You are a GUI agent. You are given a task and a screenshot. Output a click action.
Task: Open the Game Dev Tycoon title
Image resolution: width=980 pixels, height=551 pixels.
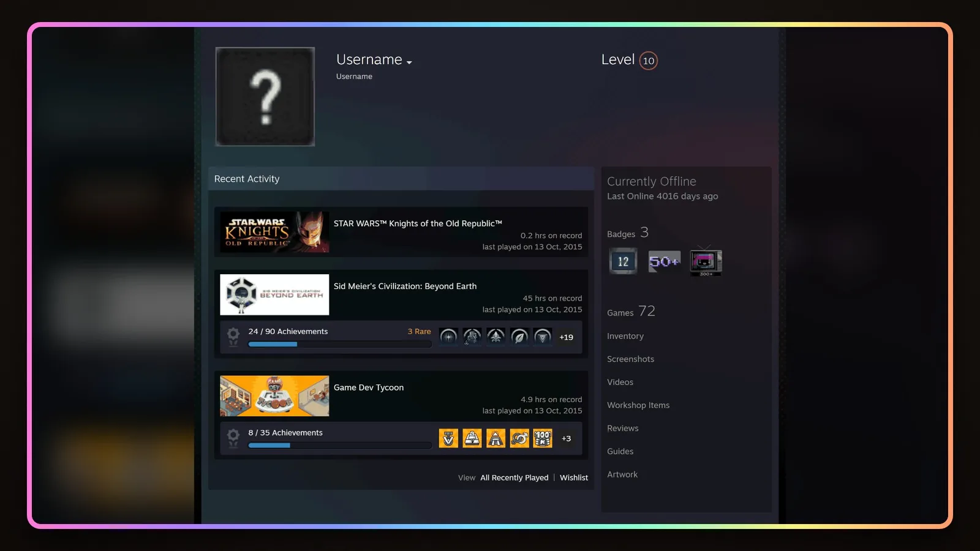[369, 388]
